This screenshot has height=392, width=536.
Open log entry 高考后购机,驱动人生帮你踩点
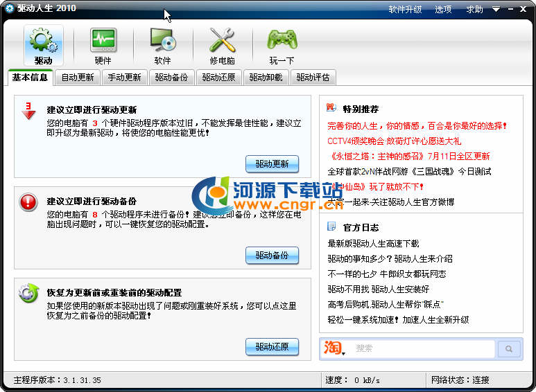click(x=386, y=304)
